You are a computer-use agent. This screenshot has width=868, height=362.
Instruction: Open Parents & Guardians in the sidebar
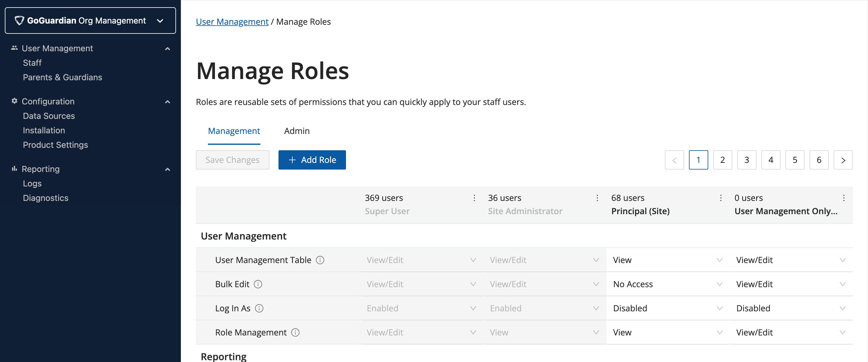(x=62, y=77)
